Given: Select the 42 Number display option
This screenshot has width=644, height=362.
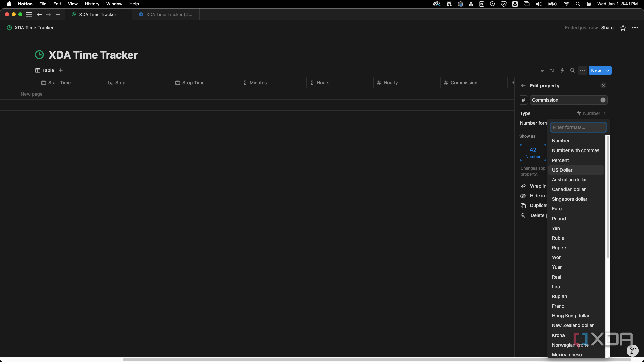Looking at the screenshot, I should pyautogui.click(x=533, y=153).
